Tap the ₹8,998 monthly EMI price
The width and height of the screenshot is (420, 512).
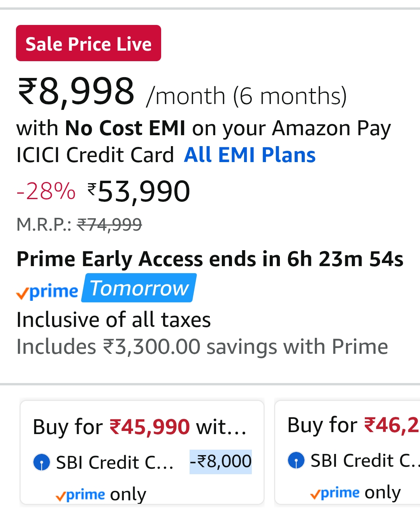coord(76,92)
